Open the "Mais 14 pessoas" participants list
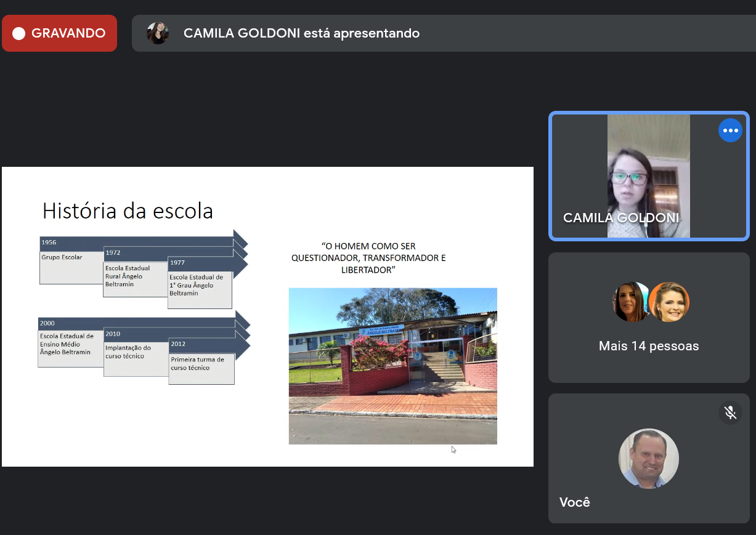 [649, 346]
